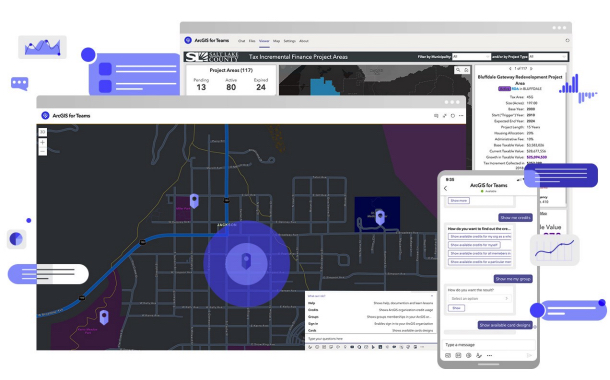Click the refresh icon in back window header
This screenshot has width=610, height=380.
567,40
